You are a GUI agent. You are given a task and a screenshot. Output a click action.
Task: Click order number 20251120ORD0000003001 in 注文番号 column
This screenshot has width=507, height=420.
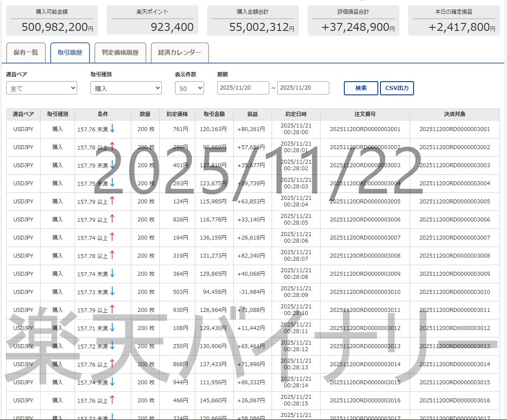[x=365, y=129]
